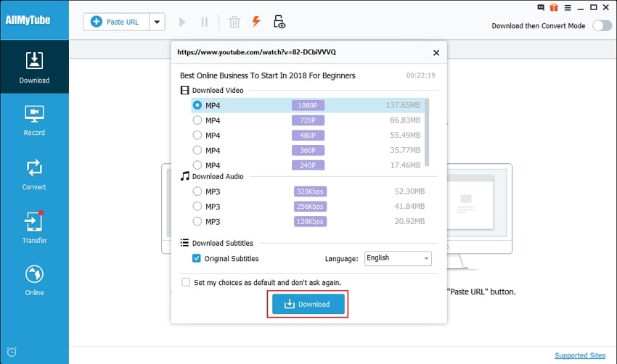Screen dimensions: 617x364
Task: Toggle Download then Convert Mode switch
Action: click(602, 26)
